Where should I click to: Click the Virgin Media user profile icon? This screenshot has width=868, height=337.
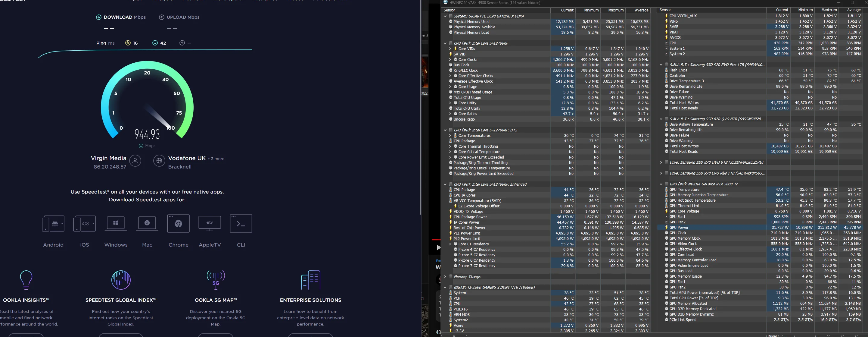pos(135,161)
